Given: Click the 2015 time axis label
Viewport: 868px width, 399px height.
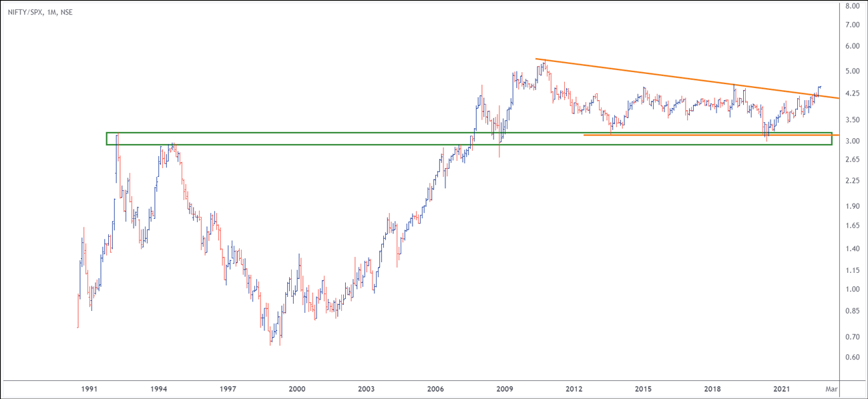Looking at the screenshot, I should (644, 388).
